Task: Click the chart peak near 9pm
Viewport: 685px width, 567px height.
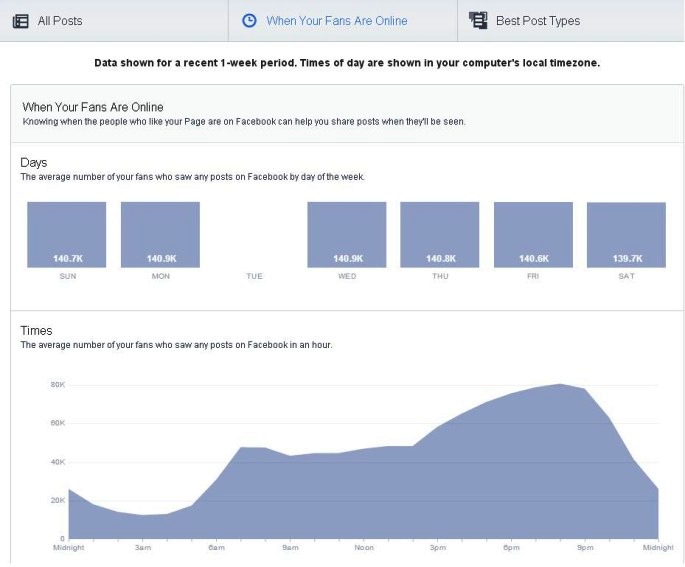Action: (562, 385)
